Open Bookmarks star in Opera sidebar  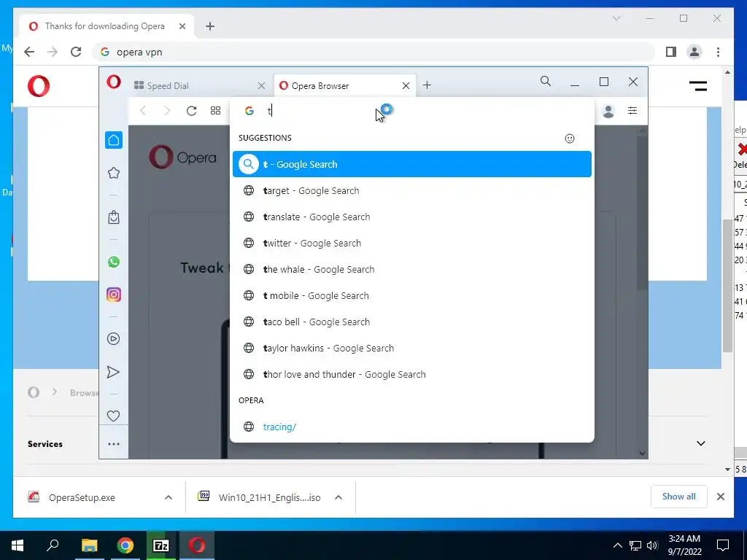click(x=113, y=173)
